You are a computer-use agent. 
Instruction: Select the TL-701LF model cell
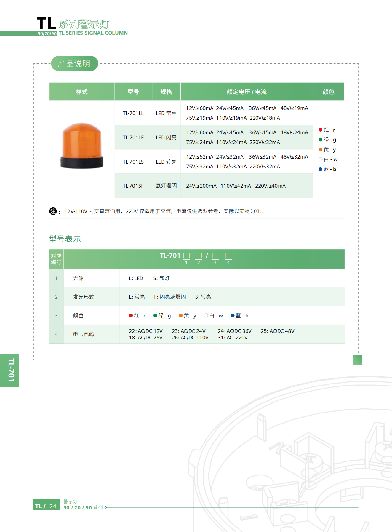[x=133, y=138]
